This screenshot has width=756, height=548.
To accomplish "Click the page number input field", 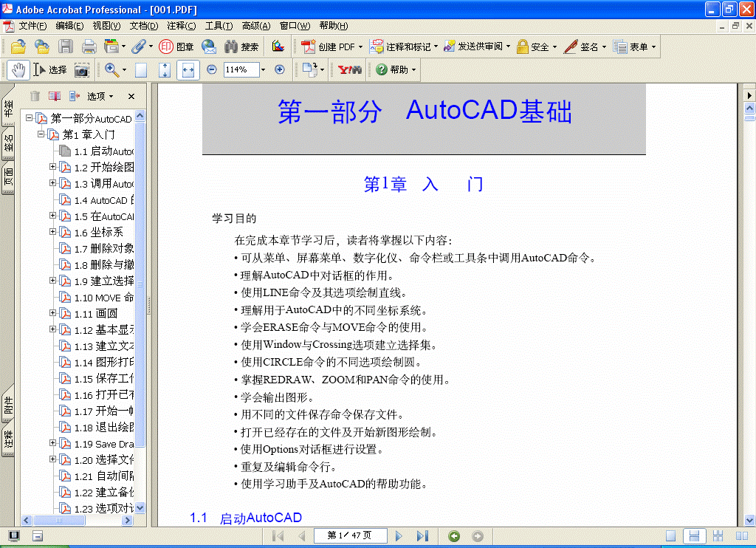I will 350,536.
